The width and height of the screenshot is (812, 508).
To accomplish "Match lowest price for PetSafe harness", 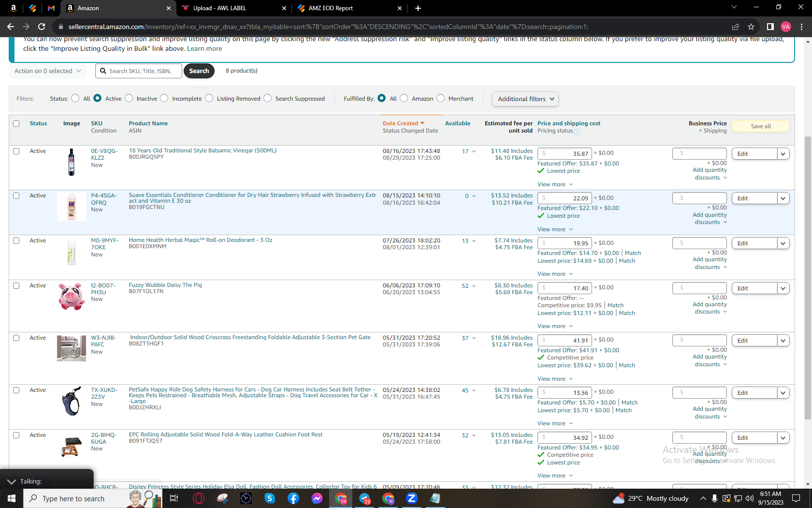I will click(x=623, y=410).
